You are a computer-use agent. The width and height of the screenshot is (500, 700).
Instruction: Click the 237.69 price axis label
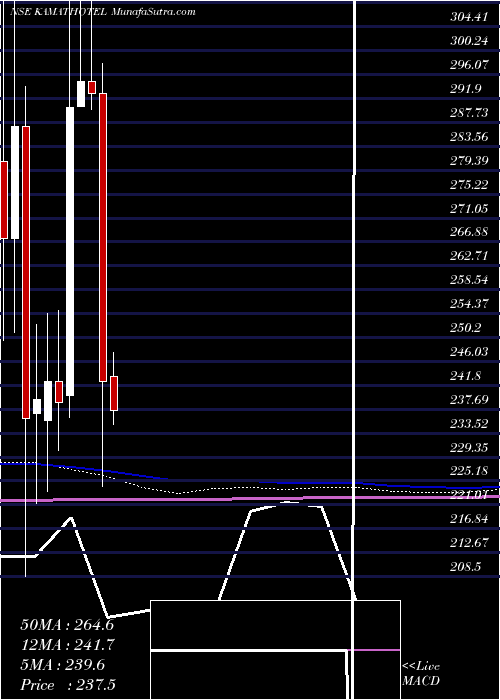[469, 400]
